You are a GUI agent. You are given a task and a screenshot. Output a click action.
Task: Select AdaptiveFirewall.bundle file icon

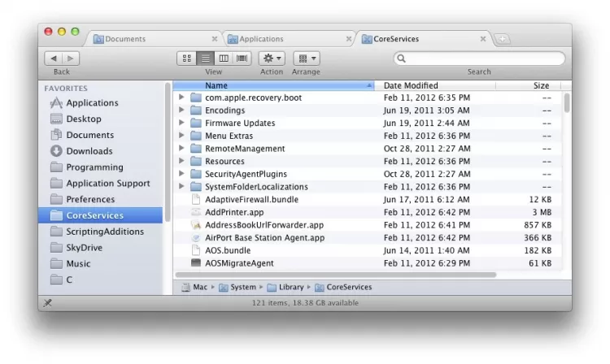click(196, 199)
